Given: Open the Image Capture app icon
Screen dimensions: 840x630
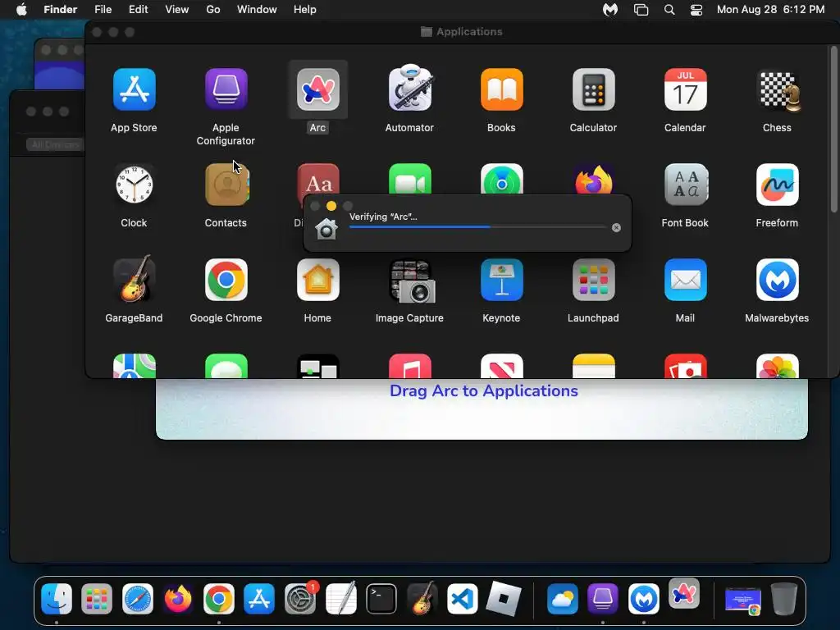Looking at the screenshot, I should 411,281.
